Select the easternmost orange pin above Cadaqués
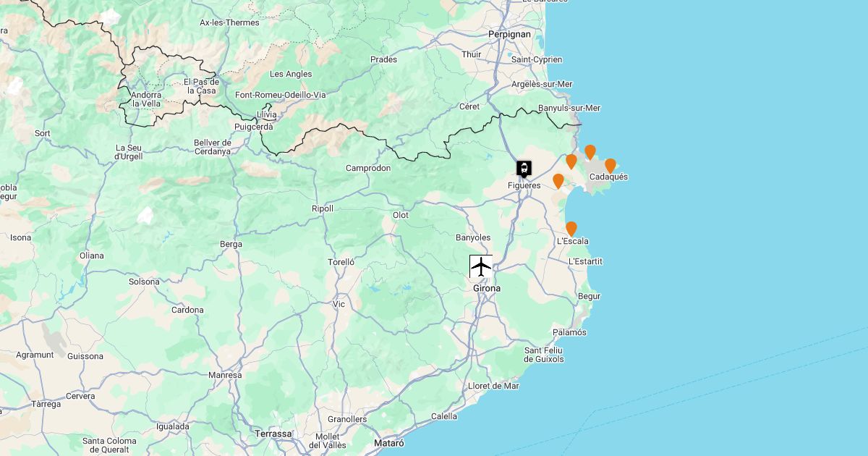This screenshot has height=456, width=868. (x=610, y=166)
